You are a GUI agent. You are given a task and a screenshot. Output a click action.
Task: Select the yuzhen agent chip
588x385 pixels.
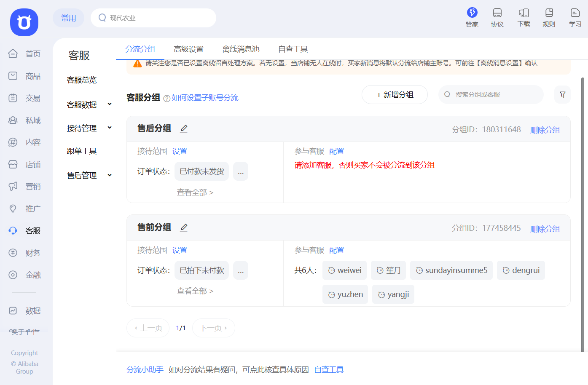[x=345, y=294]
